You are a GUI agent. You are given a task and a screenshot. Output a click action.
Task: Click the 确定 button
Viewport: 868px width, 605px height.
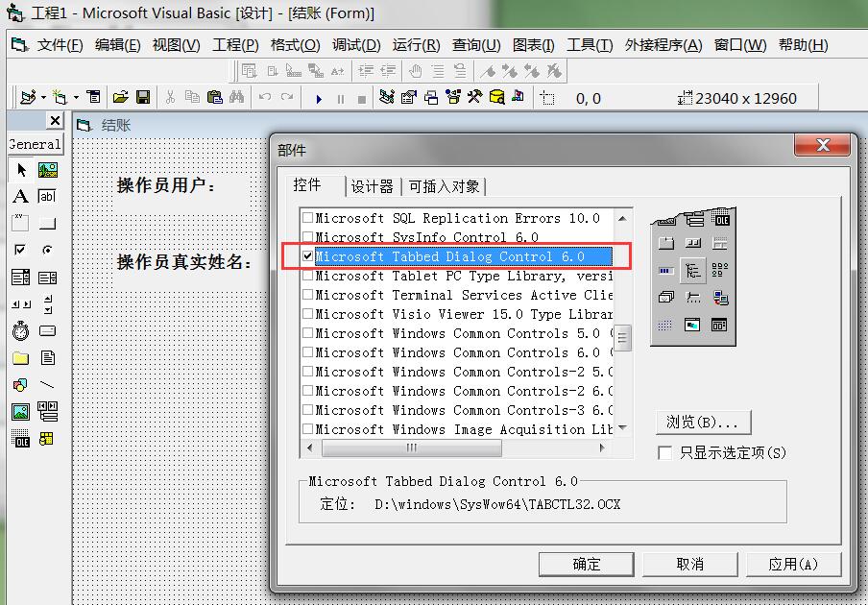click(587, 564)
